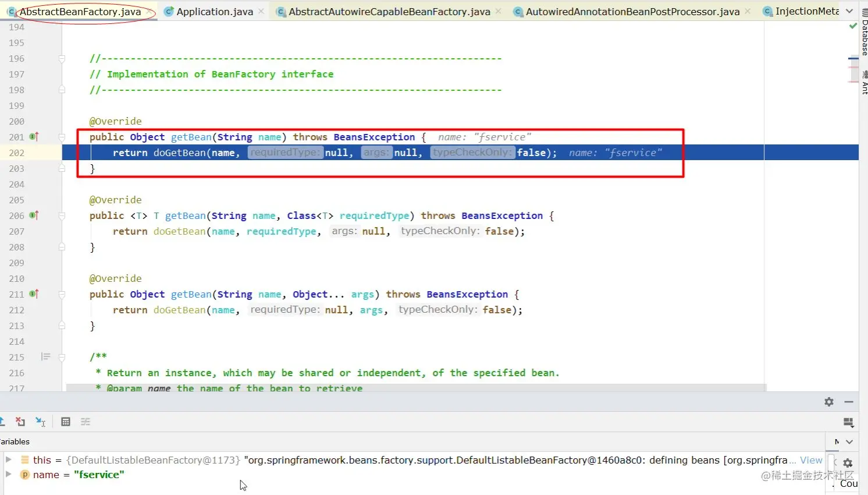The image size is (868, 495).
Task: Open the Application.java editor tab
Action: 215,12
